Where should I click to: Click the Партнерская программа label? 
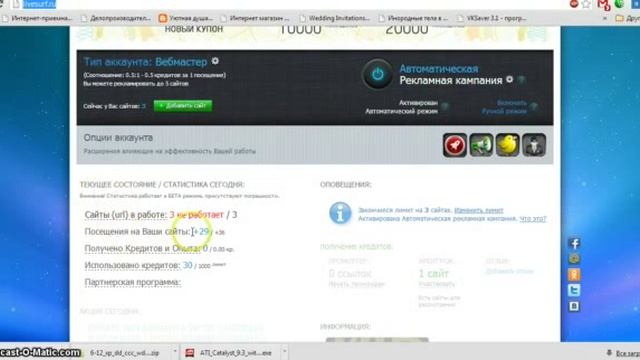[133, 282]
